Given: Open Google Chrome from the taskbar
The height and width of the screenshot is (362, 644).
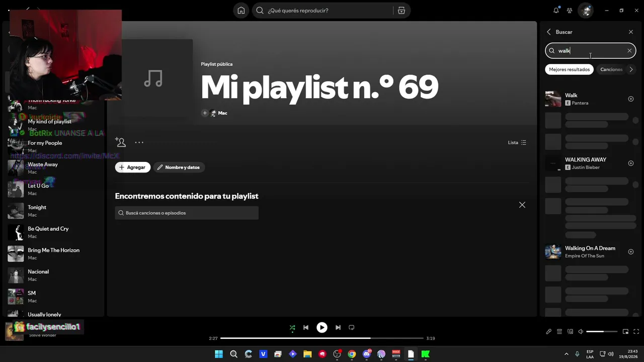Looking at the screenshot, I should point(352,354).
